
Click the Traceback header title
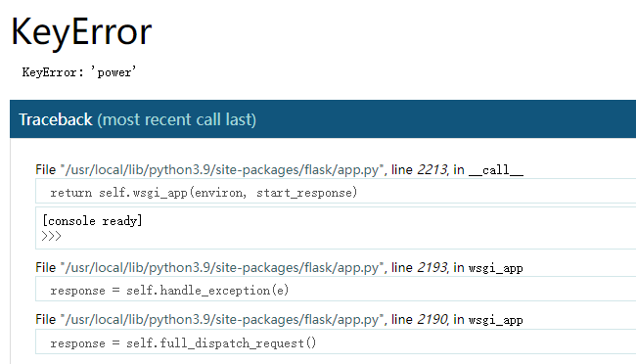point(56,119)
